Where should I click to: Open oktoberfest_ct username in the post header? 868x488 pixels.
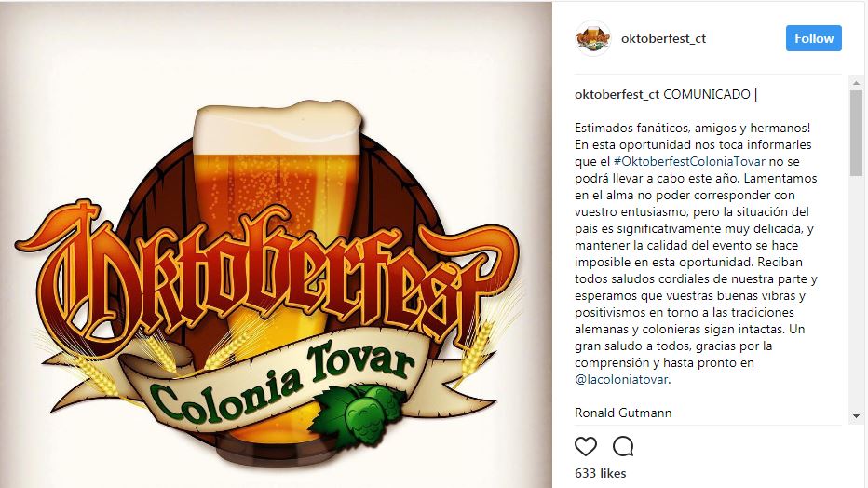[x=663, y=38]
